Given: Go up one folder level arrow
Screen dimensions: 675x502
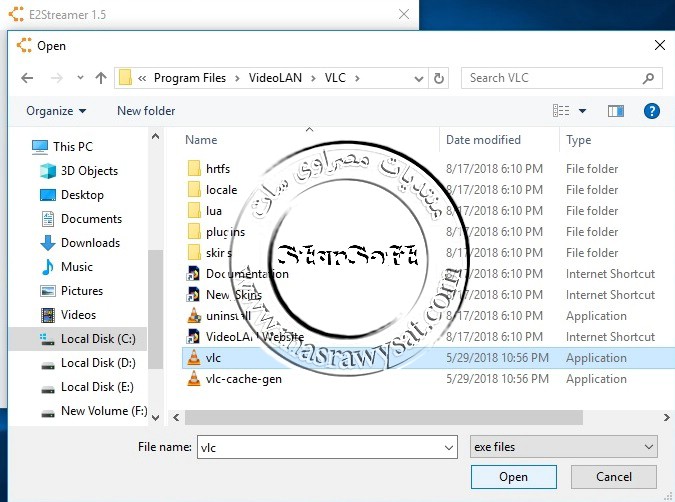Looking at the screenshot, I should tap(101, 78).
